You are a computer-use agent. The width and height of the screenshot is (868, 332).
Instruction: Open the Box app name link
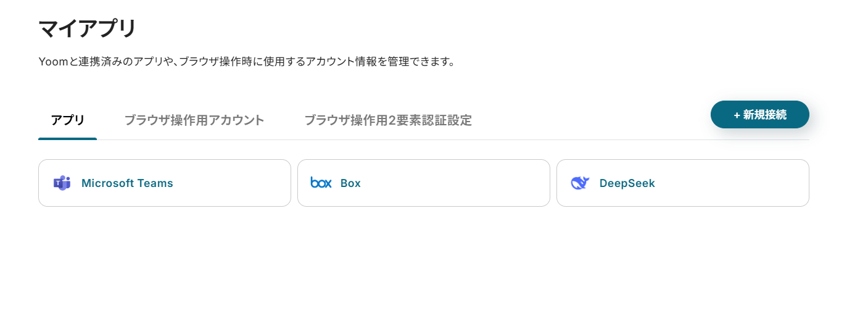(x=350, y=183)
